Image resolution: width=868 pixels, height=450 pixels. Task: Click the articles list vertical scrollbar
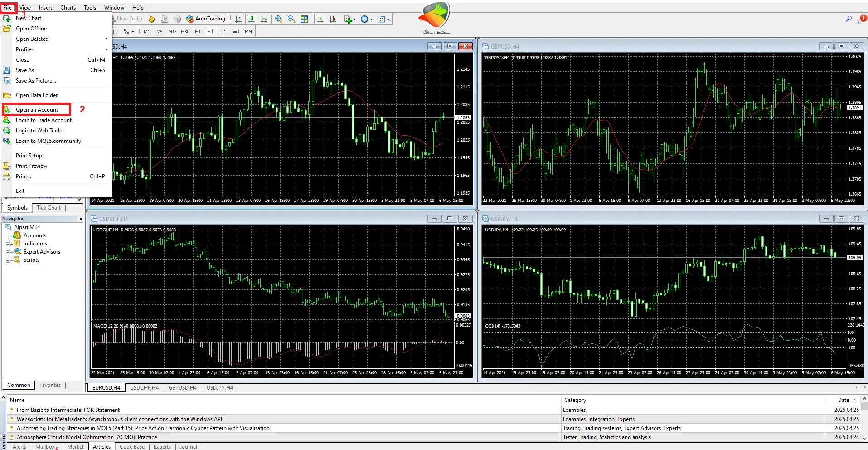click(864, 420)
